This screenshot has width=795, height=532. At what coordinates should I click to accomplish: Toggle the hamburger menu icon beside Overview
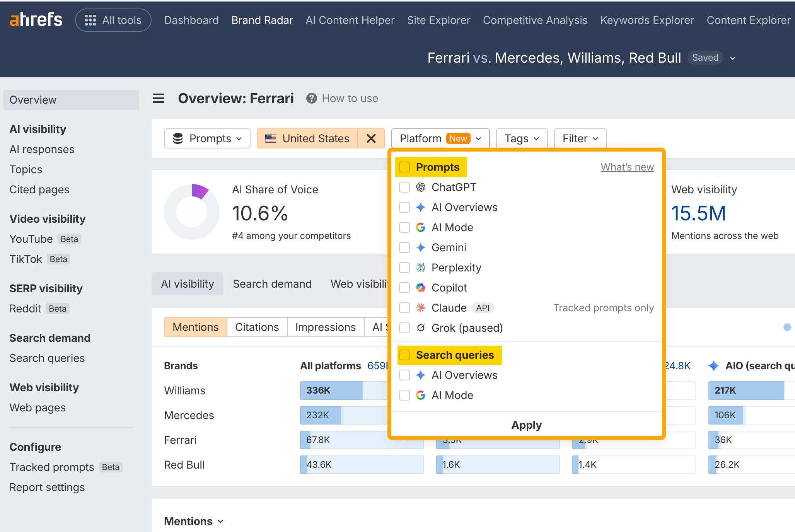(x=159, y=98)
